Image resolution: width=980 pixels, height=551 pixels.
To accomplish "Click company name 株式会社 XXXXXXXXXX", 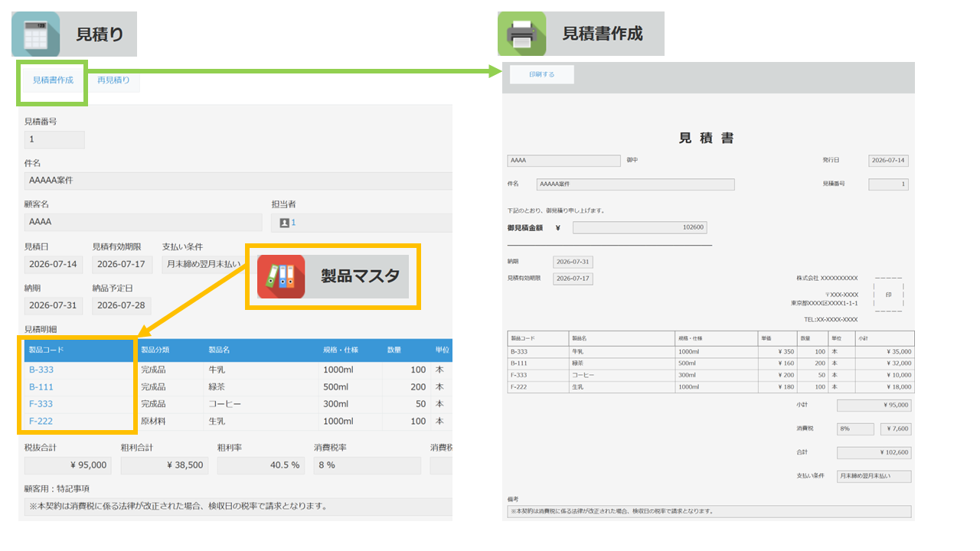I will [x=827, y=279].
